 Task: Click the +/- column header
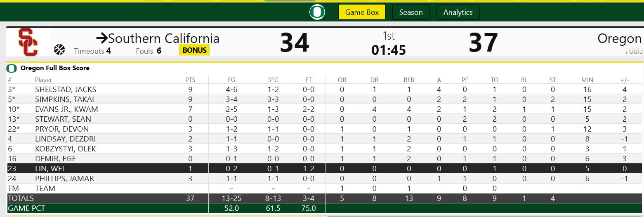click(x=625, y=80)
